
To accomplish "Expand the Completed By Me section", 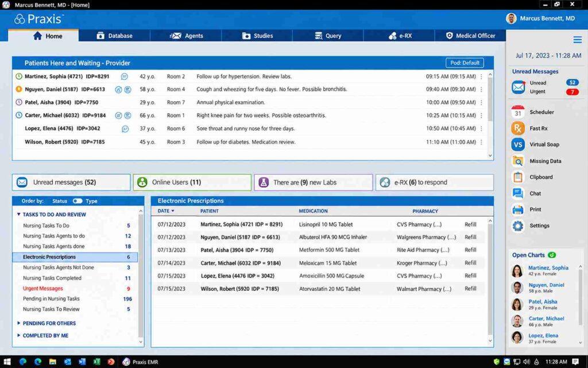I will coord(19,335).
